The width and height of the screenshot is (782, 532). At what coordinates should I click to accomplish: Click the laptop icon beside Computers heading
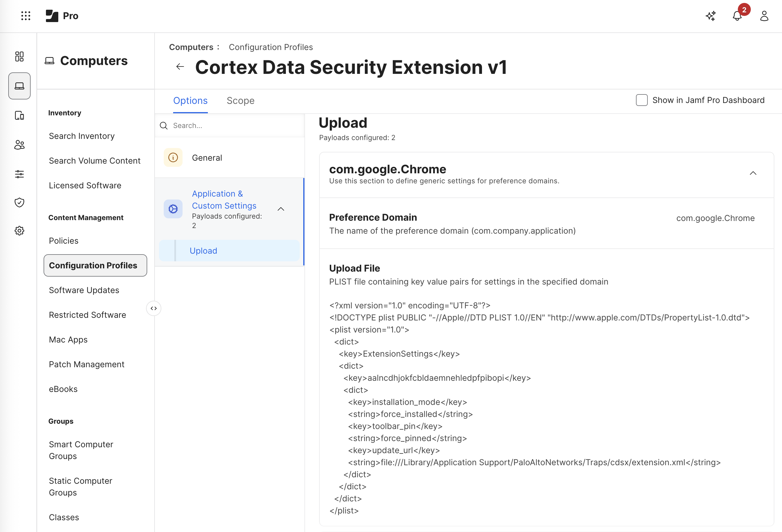[49, 61]
